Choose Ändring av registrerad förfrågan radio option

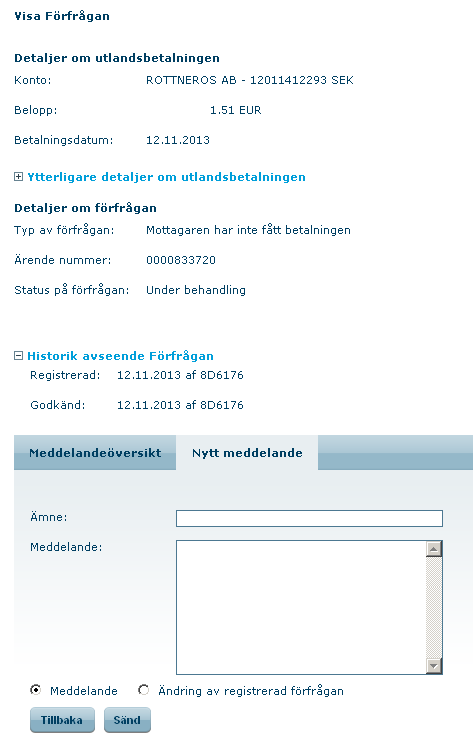pyautogui.click(x=143, y=690)
